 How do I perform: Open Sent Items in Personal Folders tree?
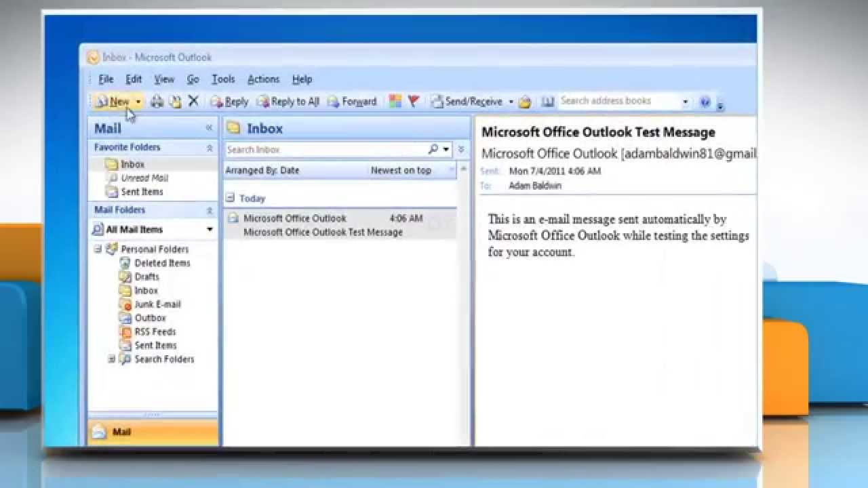pos(155,345)
